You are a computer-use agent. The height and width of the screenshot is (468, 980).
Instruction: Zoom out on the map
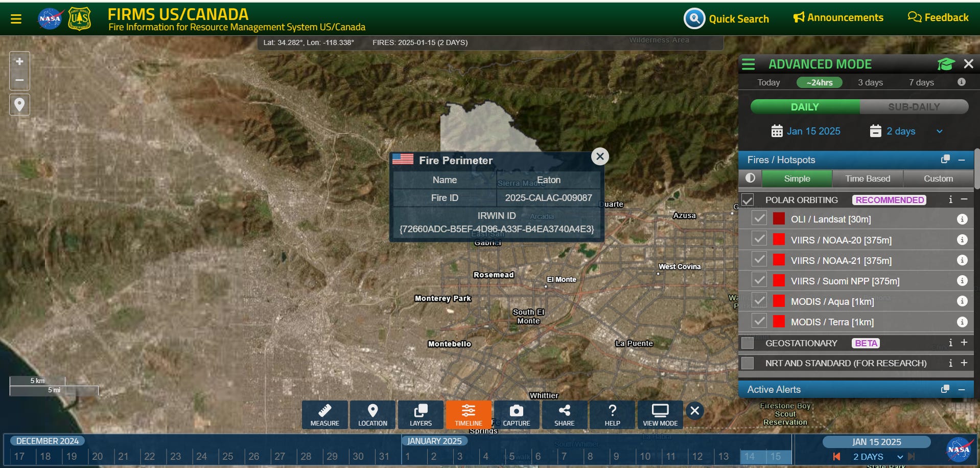pyautogui.click(x=19, y=80)
